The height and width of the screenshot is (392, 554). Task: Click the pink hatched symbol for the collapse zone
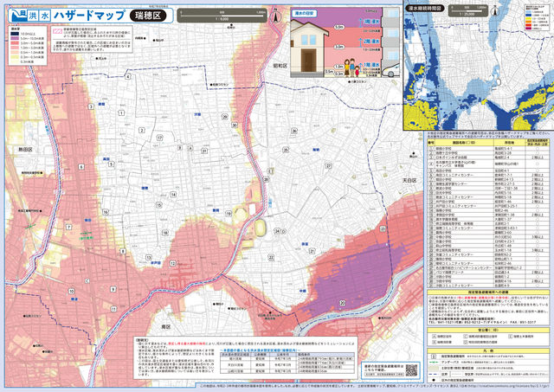[57, 31]
